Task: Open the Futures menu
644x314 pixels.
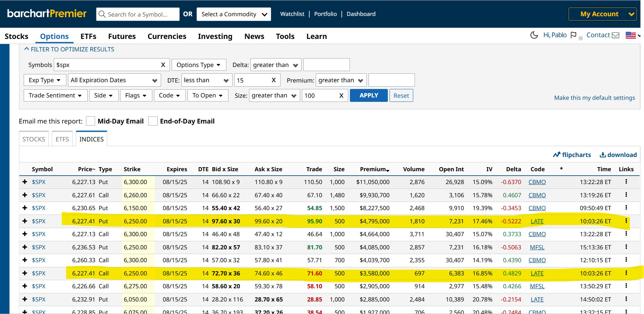Action: coord(122,37)
